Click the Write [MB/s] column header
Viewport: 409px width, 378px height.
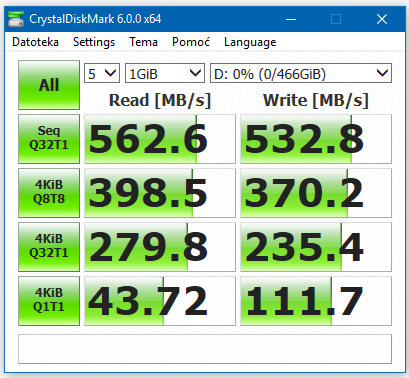pos(316,100)
